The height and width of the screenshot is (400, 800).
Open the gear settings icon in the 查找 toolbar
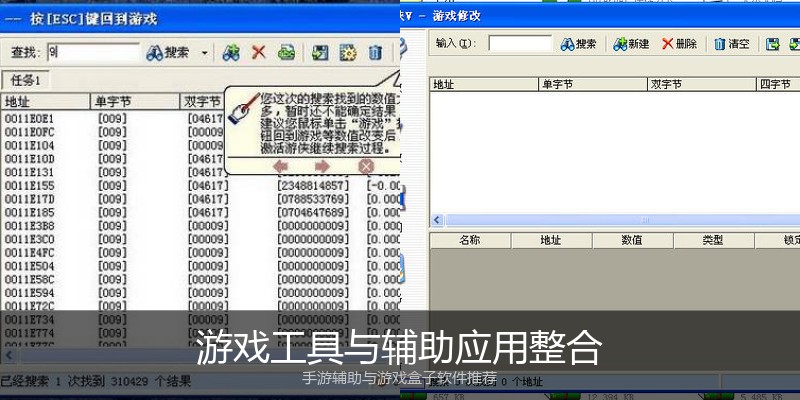[347, 53]
